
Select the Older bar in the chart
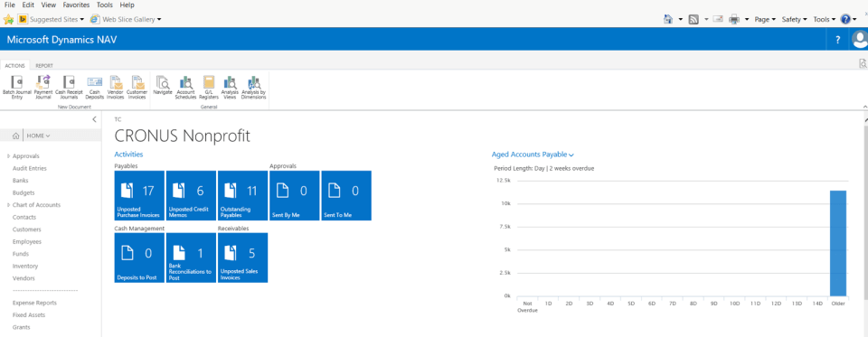click(x=838, y=243)
